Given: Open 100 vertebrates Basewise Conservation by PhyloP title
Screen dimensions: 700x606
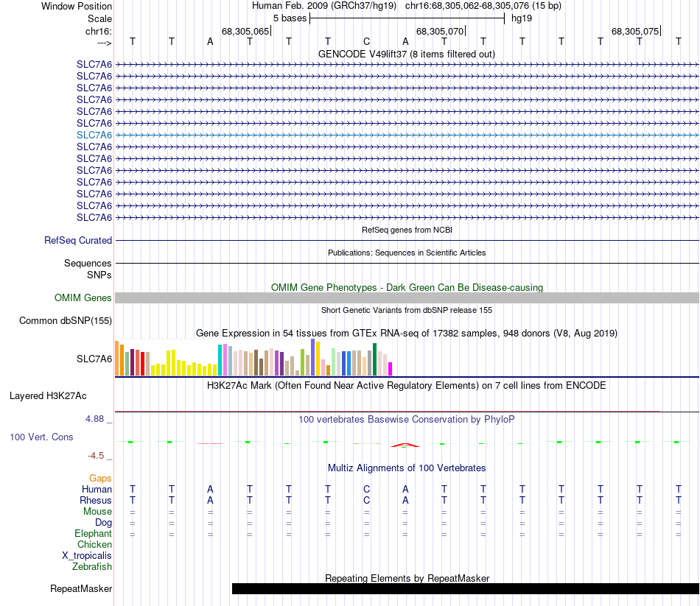Looking at the screenshot, I should pos(406,420).
